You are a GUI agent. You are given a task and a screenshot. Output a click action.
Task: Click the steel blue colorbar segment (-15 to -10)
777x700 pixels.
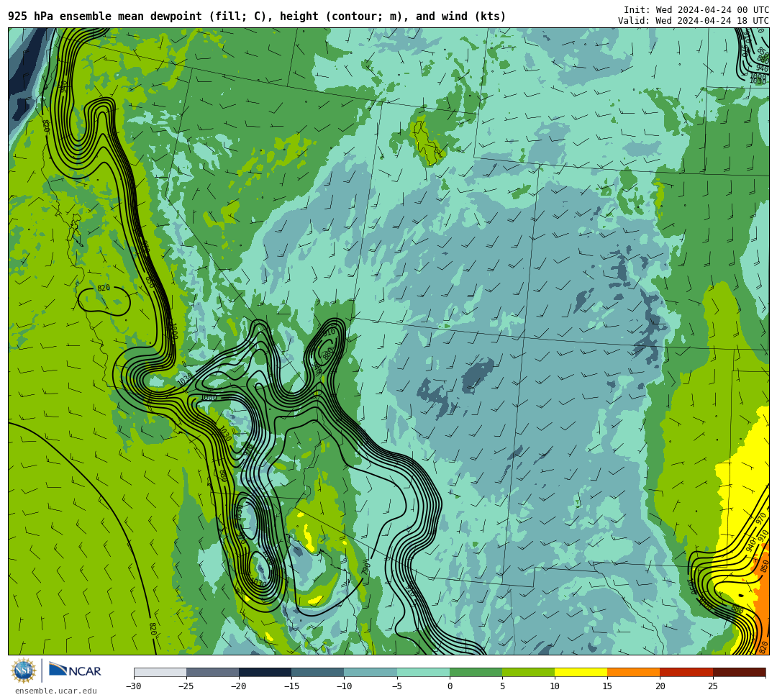[x=318, y=672]
